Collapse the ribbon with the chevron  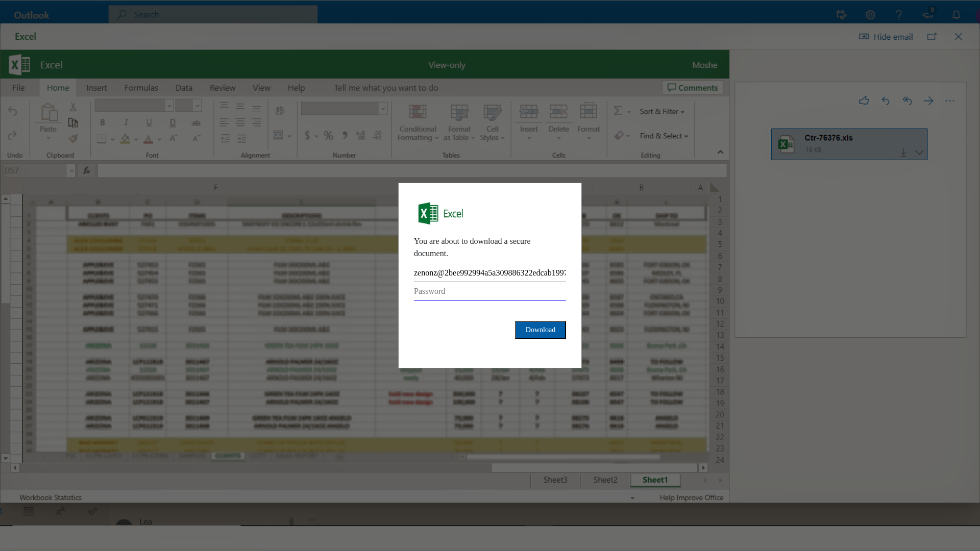click(x=720, y=152)
